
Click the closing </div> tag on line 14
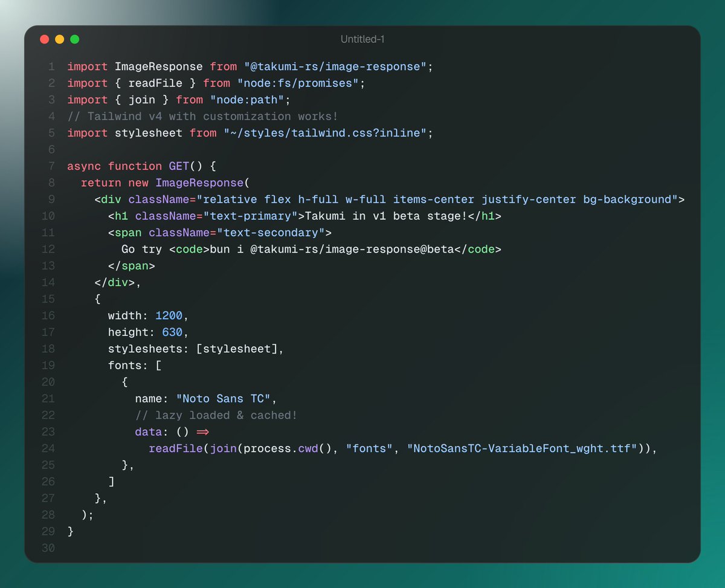115,282
